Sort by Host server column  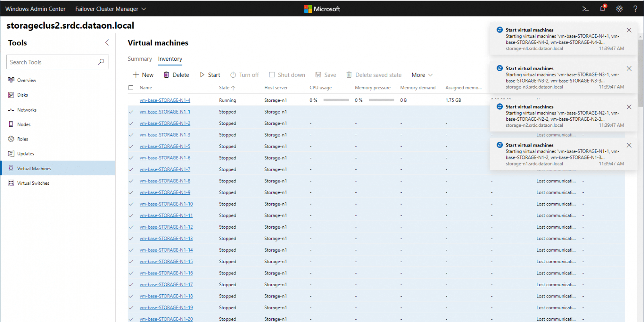276,88
